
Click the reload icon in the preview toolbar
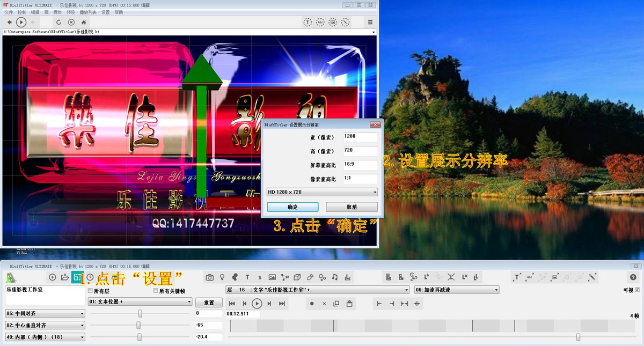[58, 22]
